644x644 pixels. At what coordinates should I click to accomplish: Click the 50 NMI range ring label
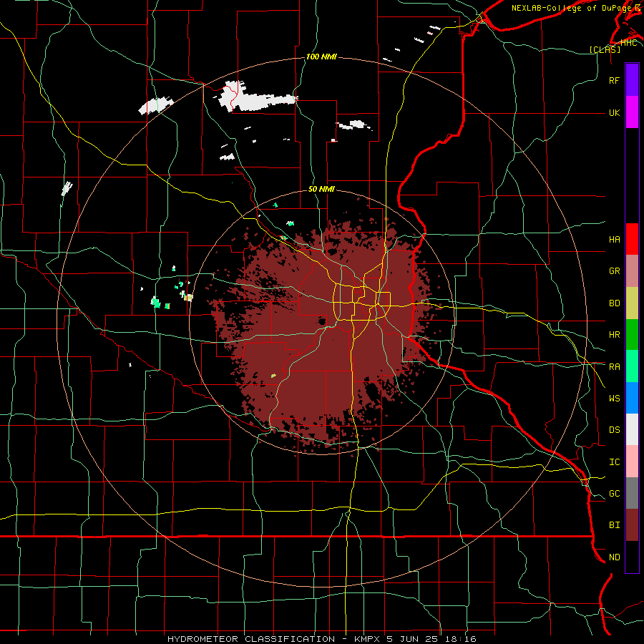point(321,190)
